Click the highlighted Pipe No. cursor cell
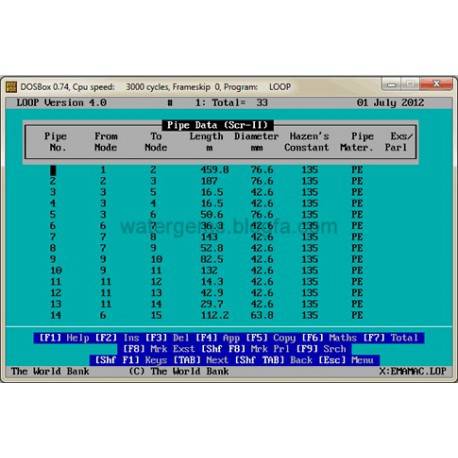Viewport: 458px width, 458px height. pyautogui.click(x=53, y=170)
